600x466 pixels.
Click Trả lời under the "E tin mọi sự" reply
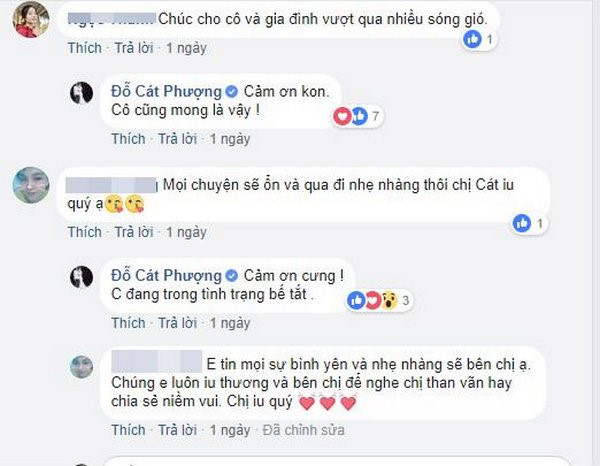tap(174, 430)
